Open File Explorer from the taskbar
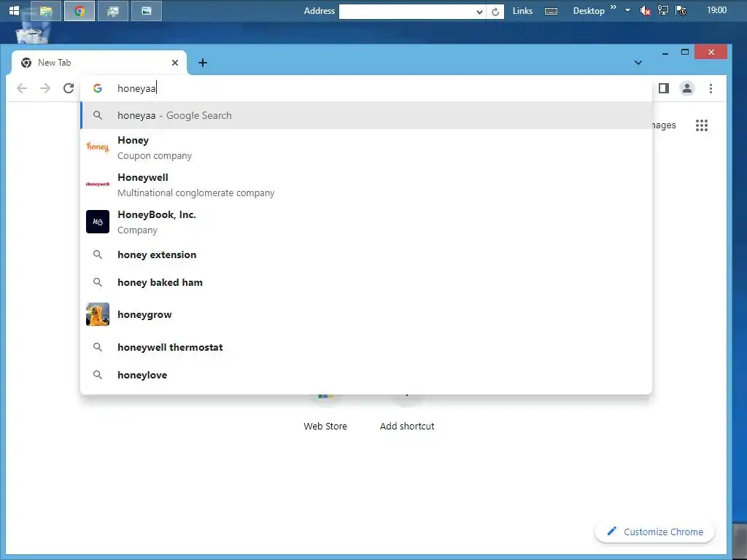Image resolution: width=747 pixels, height=560 pixels. coord(46,11)
